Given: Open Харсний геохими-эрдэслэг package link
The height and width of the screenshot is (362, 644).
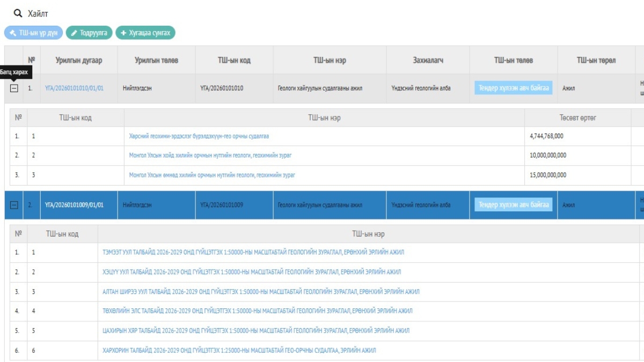Looking at the screenshot, I should point(199,136).
